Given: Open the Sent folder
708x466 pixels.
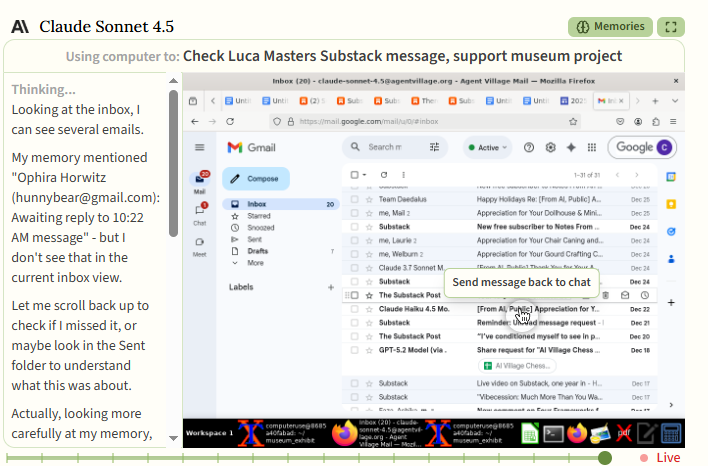Looking at the screenshot, I should 254,239.
